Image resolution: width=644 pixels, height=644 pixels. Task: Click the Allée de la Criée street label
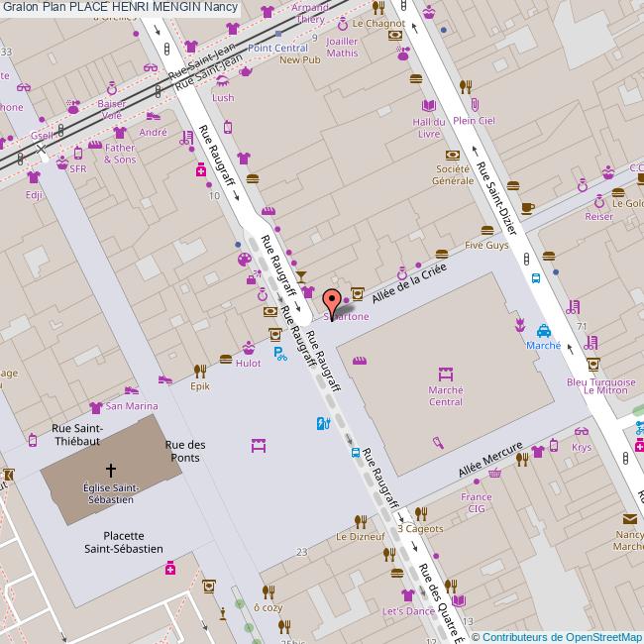(409, 282)
